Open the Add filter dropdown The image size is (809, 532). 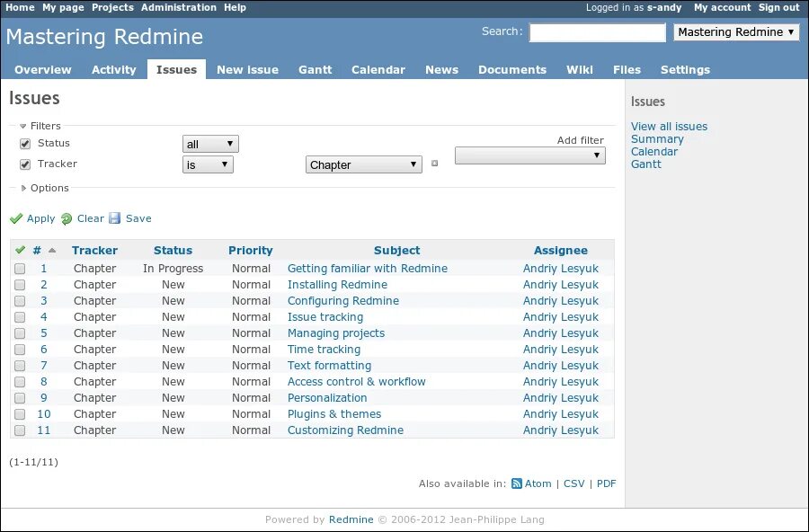pyautogui.click(x=529, y=155)
